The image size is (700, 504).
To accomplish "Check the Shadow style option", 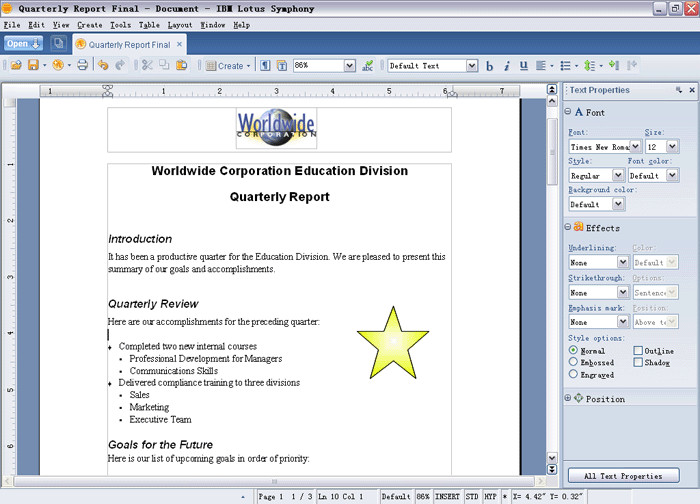I will tap(638, 363).
